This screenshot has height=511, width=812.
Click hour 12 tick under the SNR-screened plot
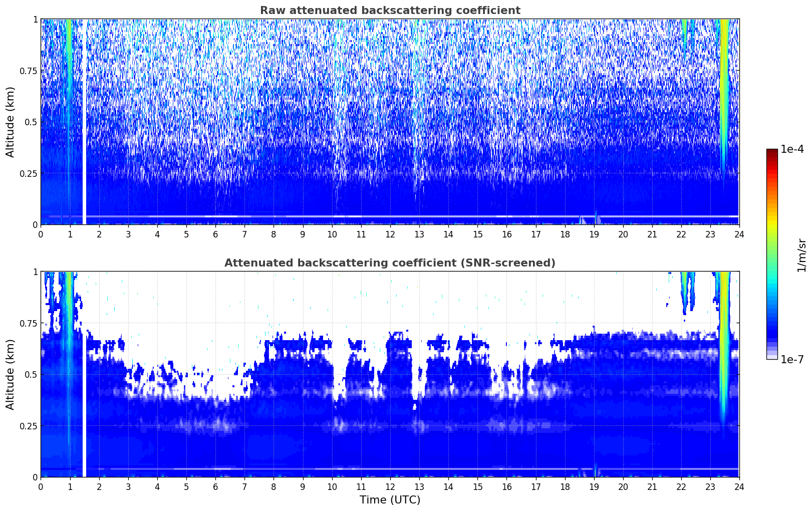(x=390, y=486)
